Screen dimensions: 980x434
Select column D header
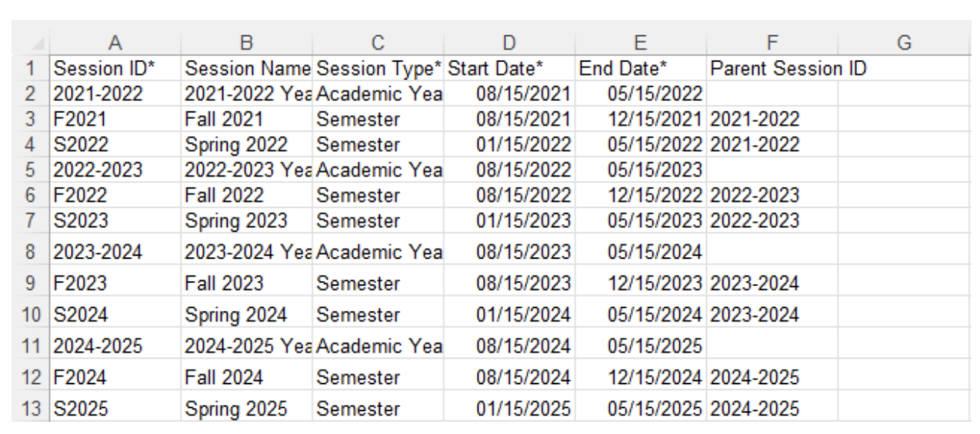510,45
